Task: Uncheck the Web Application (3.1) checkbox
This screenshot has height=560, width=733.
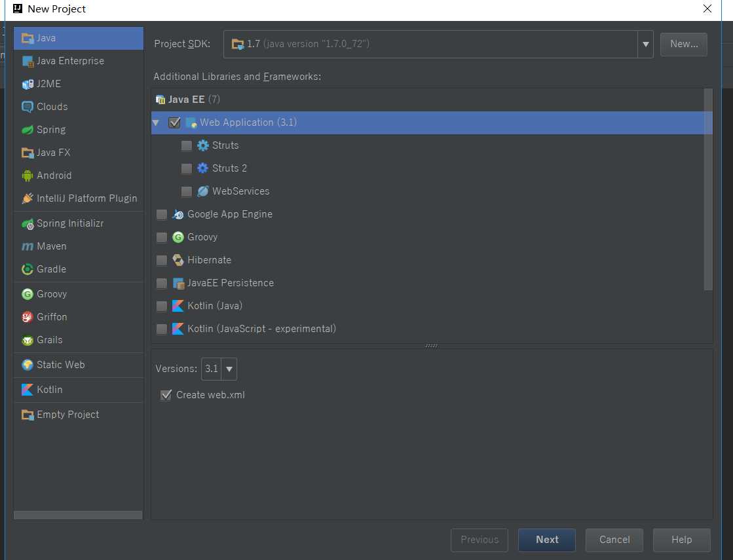Action: point(174,122)
